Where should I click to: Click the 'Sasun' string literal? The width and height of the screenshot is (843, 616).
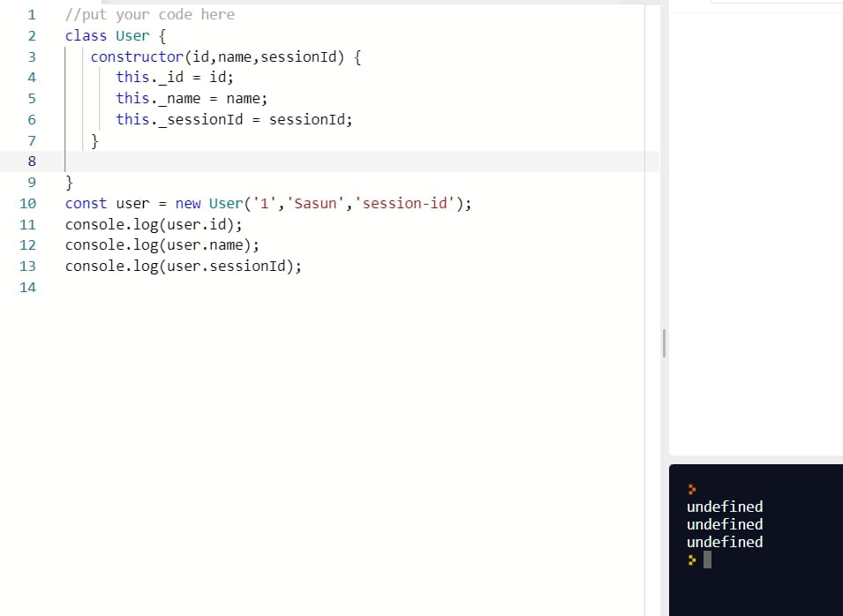tap(315, 204)
